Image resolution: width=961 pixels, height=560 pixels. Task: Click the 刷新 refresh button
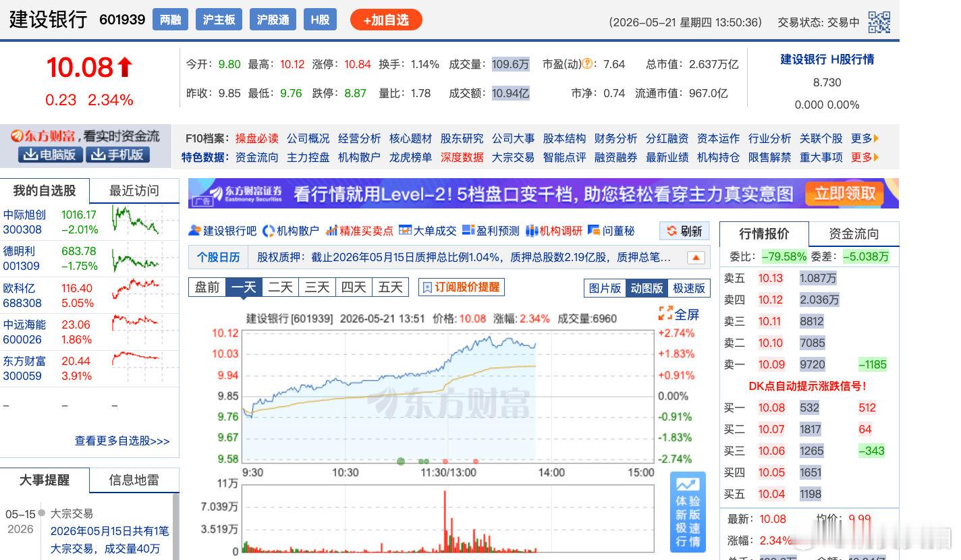(x=684, y=231)
